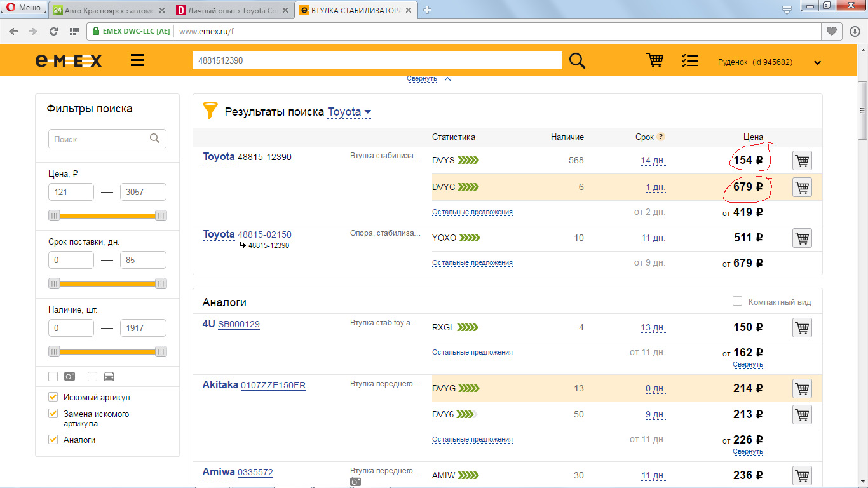Screen dimensions: 868x488
Task: Click the filter funnel icon by results
Action: (x=210, y=111)
